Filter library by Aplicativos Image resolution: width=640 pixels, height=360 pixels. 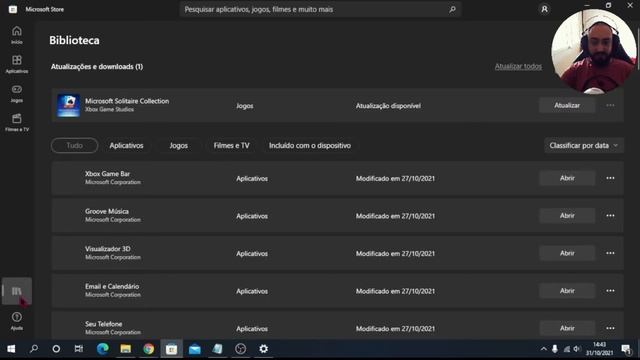126,145
